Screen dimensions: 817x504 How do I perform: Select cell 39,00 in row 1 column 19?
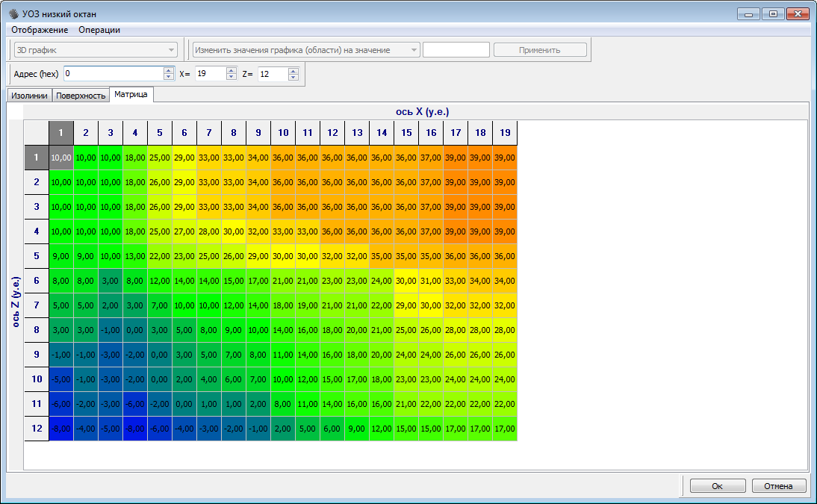point(505,158)
